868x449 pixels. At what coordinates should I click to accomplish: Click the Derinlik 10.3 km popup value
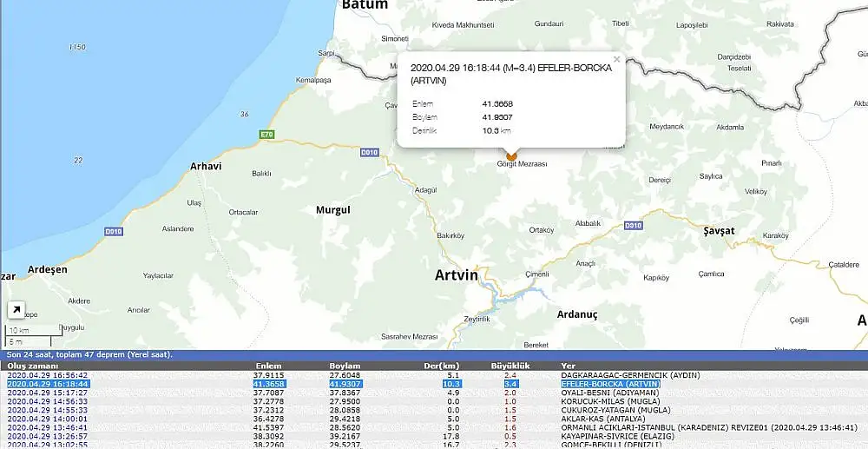coord(496,130)
